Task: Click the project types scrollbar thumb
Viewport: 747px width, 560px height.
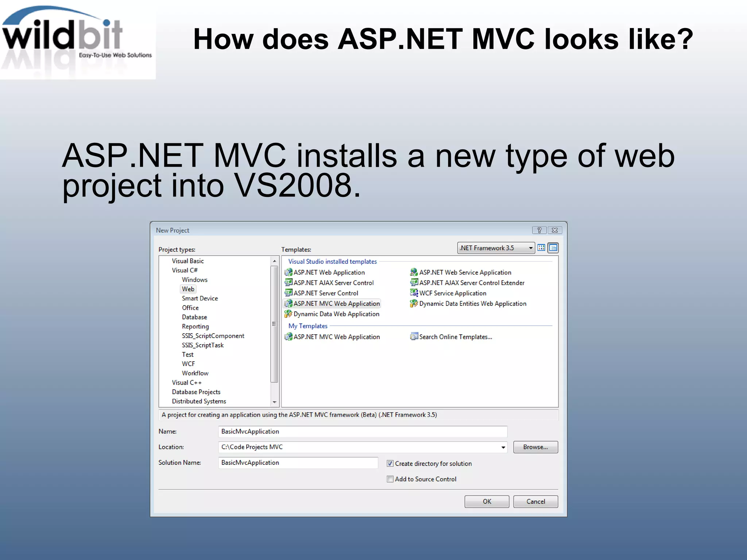Action: (275, 324)
